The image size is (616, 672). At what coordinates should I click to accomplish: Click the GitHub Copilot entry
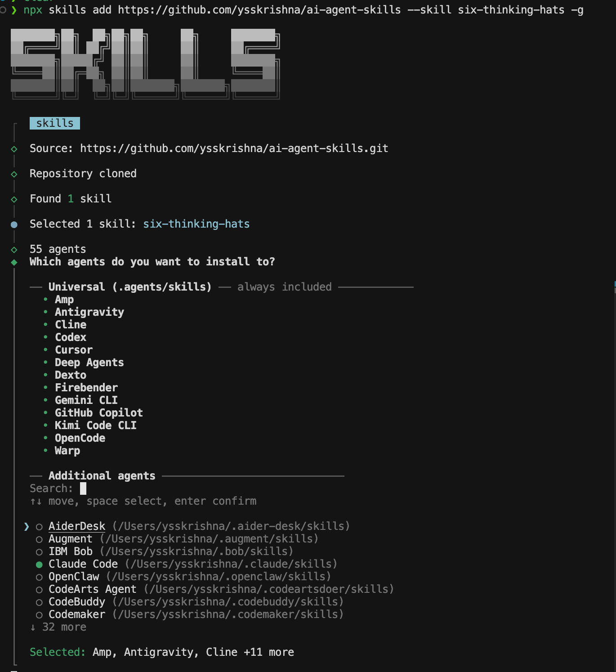99,413
